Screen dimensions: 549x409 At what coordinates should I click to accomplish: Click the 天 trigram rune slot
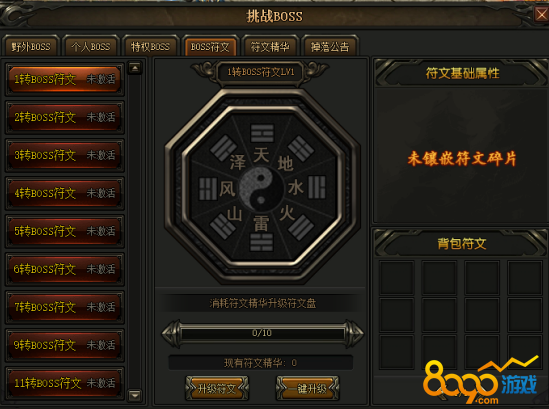[262, 134]
